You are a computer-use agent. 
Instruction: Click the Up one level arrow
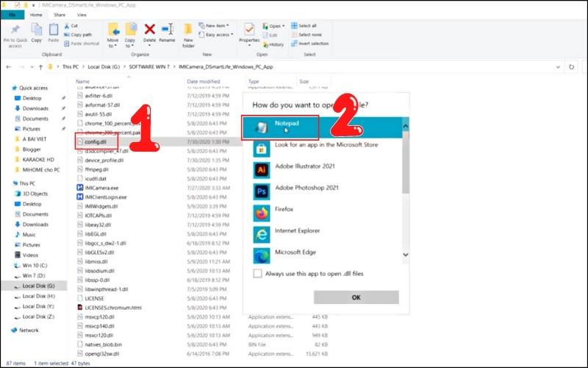pos(40,67)
